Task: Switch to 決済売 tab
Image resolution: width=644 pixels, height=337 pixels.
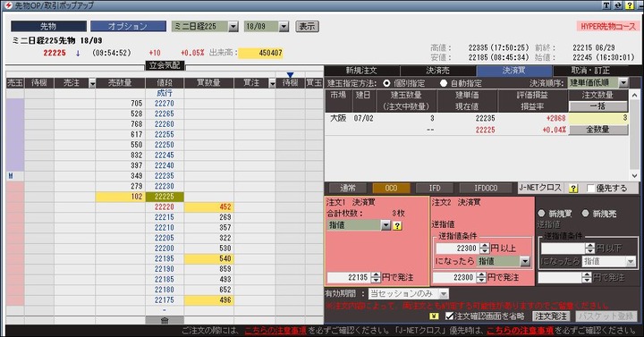Action: pyautogui.click(x=437, y=71)
